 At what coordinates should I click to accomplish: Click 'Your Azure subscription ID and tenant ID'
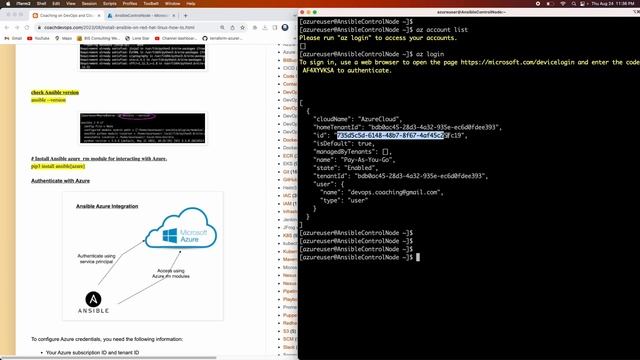pos(92,352)
